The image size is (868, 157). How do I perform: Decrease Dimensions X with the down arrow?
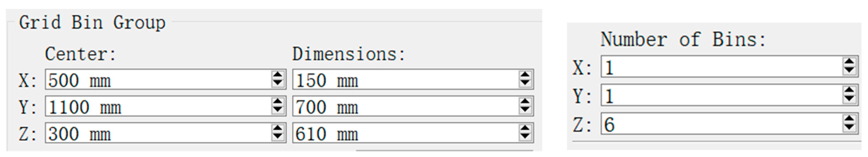[525, 83]
